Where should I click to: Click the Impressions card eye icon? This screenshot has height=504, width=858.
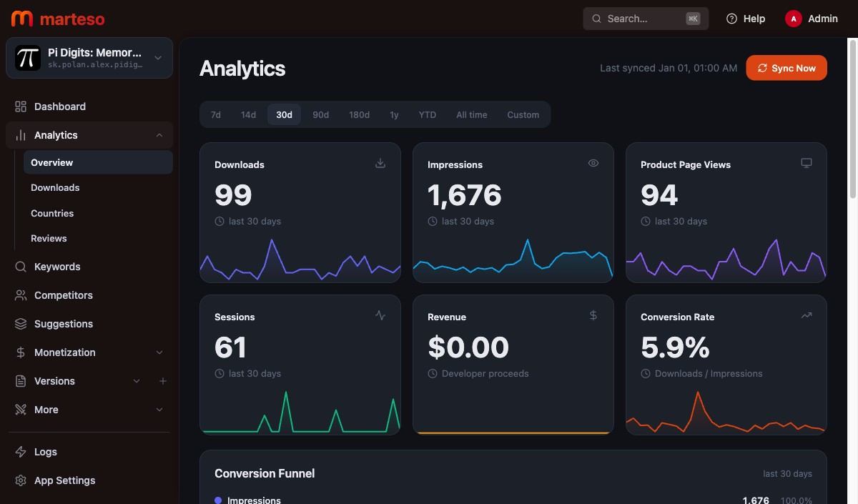point(593,163)
